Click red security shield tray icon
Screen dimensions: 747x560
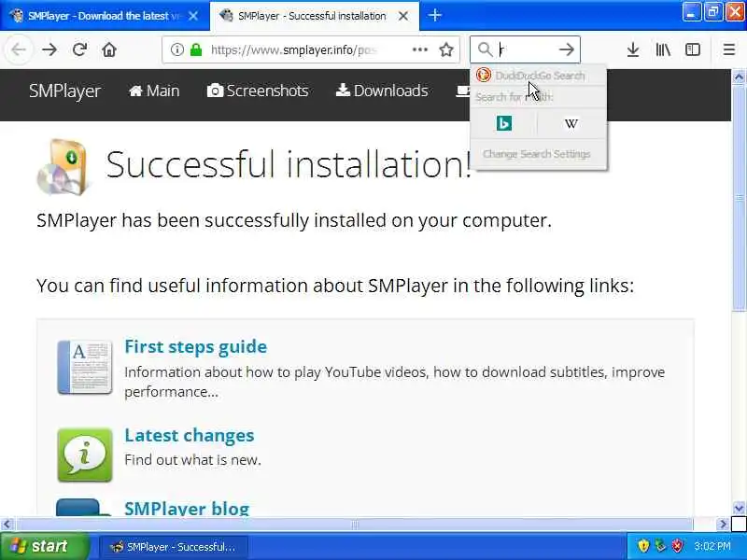(x=677, y=546)
